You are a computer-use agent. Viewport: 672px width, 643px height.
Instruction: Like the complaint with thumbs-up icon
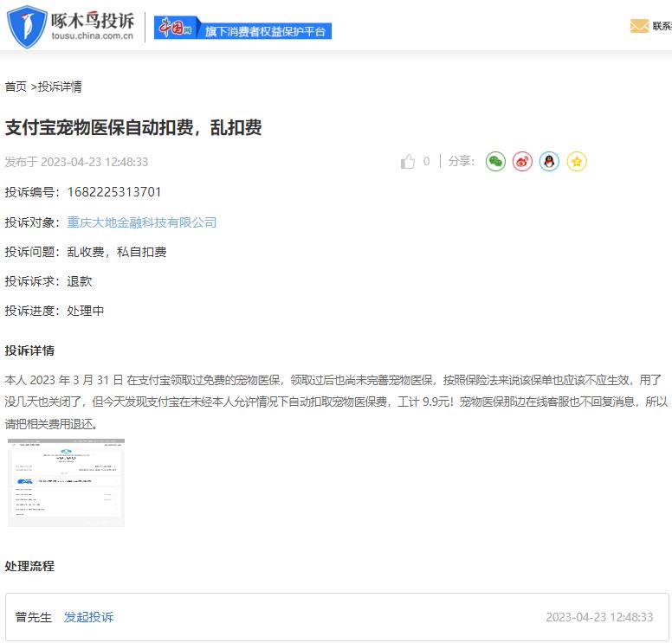408,162
